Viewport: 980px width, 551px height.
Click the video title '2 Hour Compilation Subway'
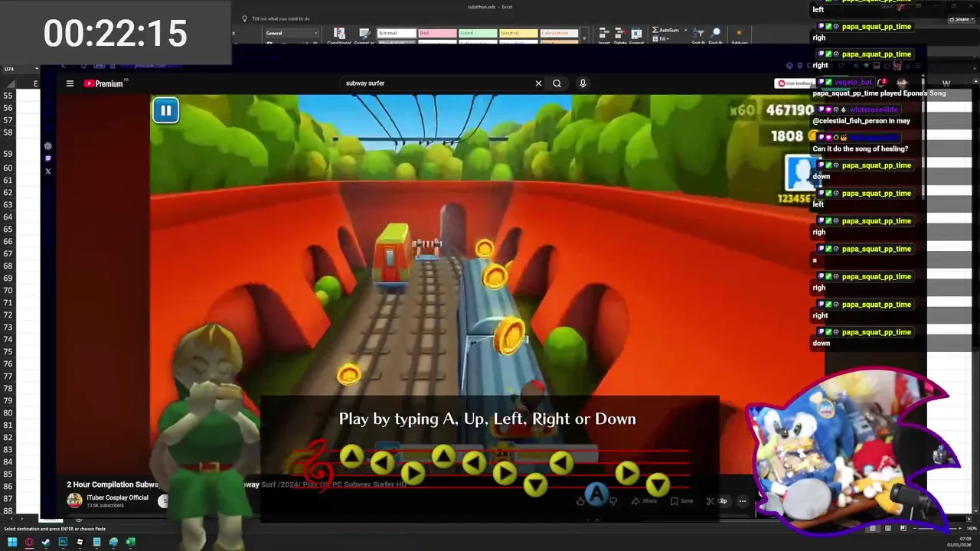[113, 484]
